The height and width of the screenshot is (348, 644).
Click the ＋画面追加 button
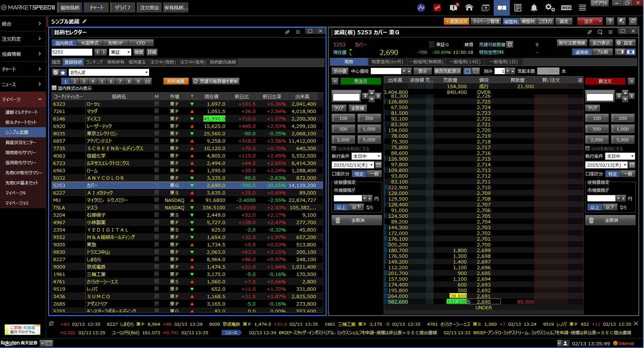tap(456, 21)
